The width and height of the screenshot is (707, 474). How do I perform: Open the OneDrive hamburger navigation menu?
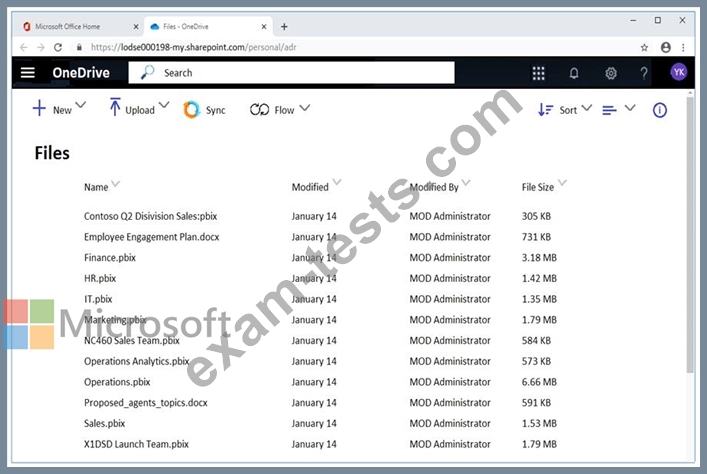[x=28, y=73]
